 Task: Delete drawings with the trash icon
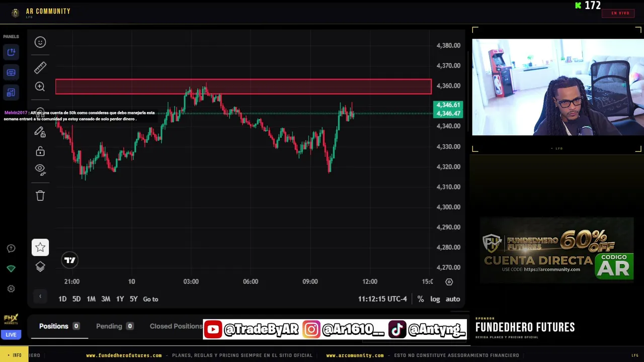coord(40,196)
